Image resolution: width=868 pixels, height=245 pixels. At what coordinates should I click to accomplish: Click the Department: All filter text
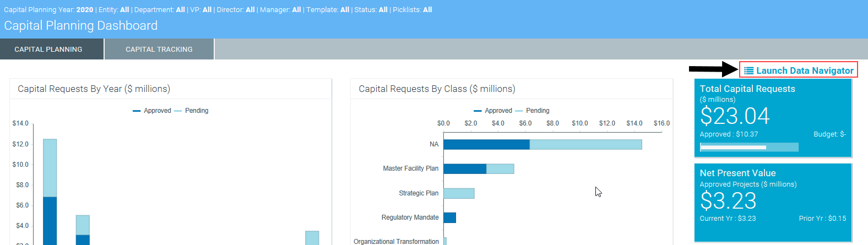(x=160, y=10)
